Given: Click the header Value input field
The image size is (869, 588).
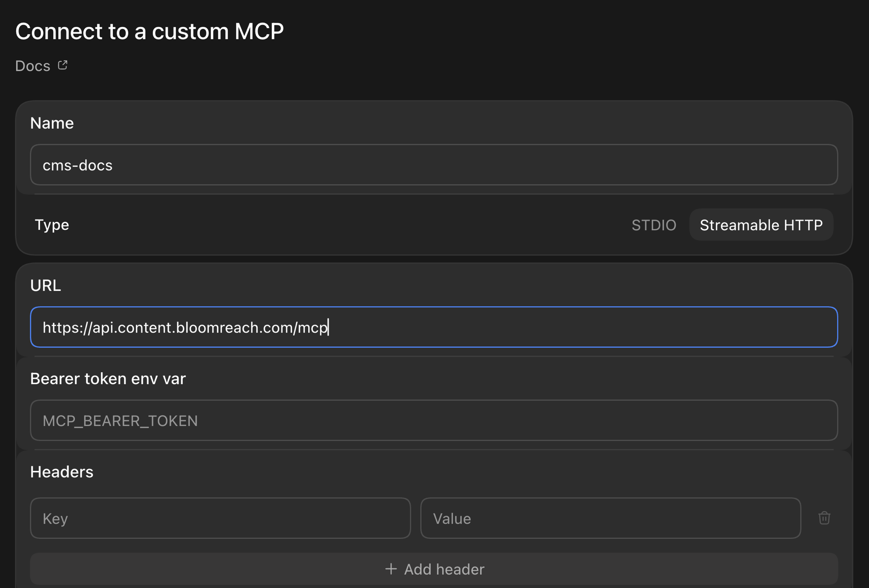Looking at the screenshot, I should pos(611,518).
